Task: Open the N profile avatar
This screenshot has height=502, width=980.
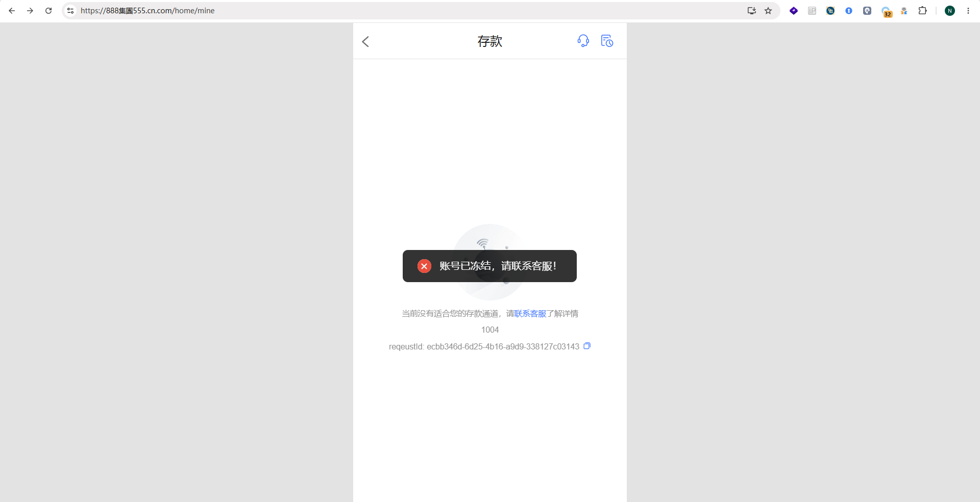Action: (x=950, y=11)
